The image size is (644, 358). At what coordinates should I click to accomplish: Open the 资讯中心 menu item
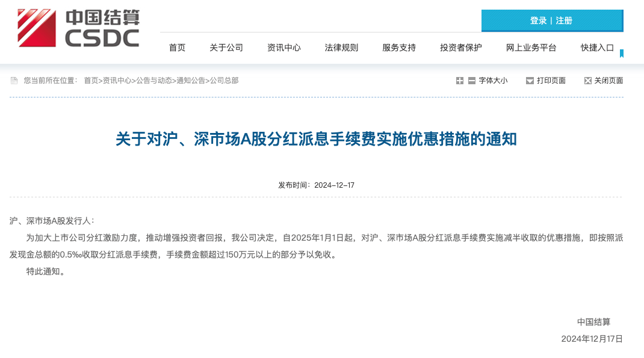(284, 48)
